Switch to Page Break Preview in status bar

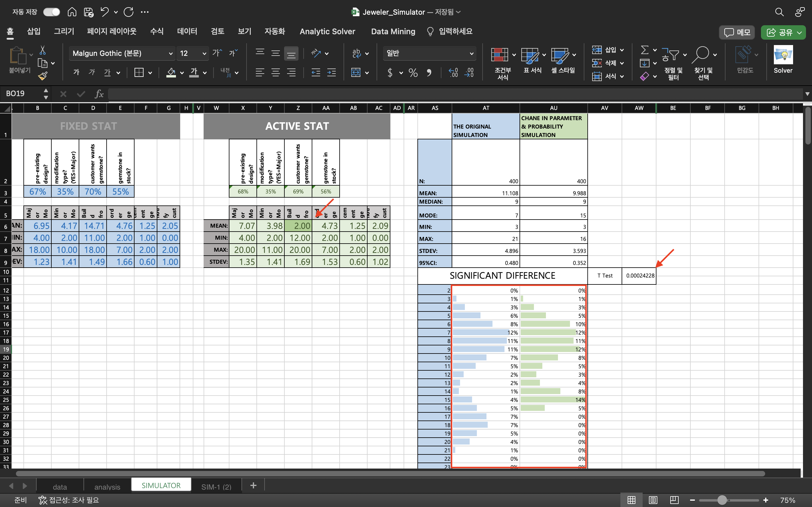coord(674,500)
